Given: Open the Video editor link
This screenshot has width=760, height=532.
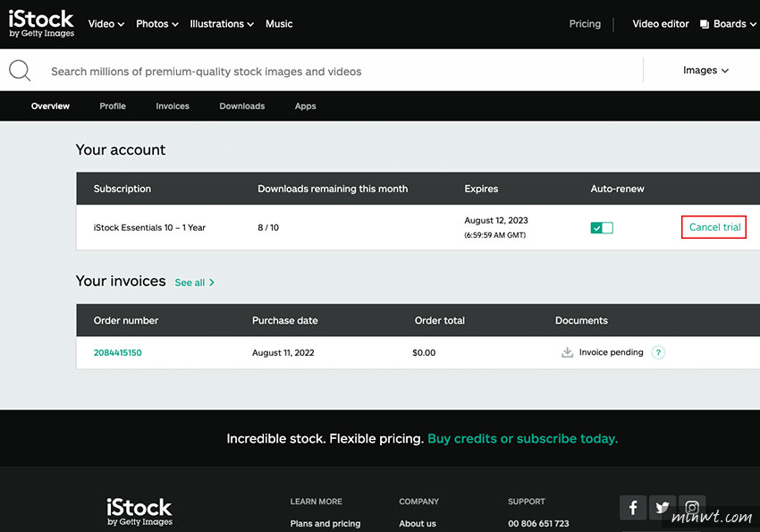Looking at the screenshot, I should click(x=660, y=24).
